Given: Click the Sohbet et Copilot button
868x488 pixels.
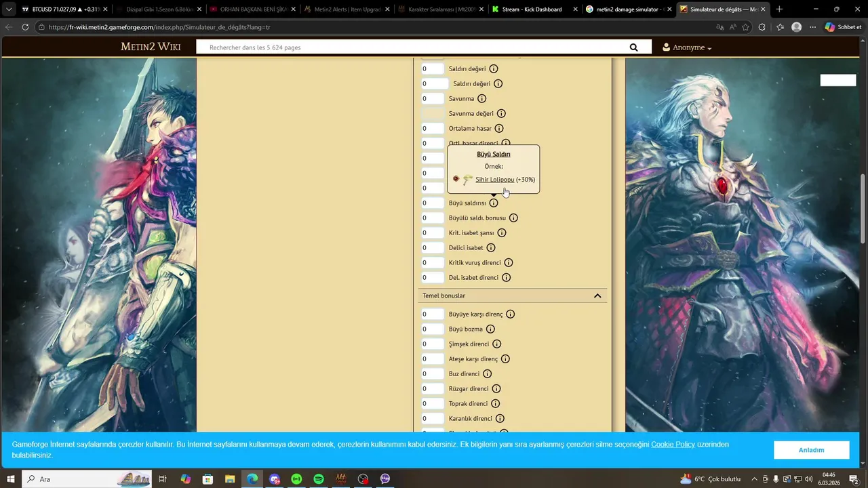Looking at the screenshot, I should pos(843,27).
